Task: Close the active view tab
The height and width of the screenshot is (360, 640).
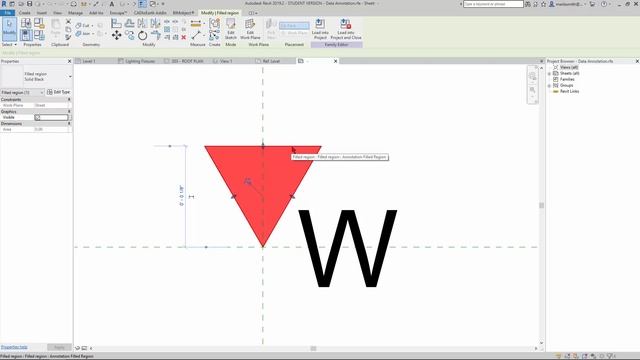Action: pos(336,61)
